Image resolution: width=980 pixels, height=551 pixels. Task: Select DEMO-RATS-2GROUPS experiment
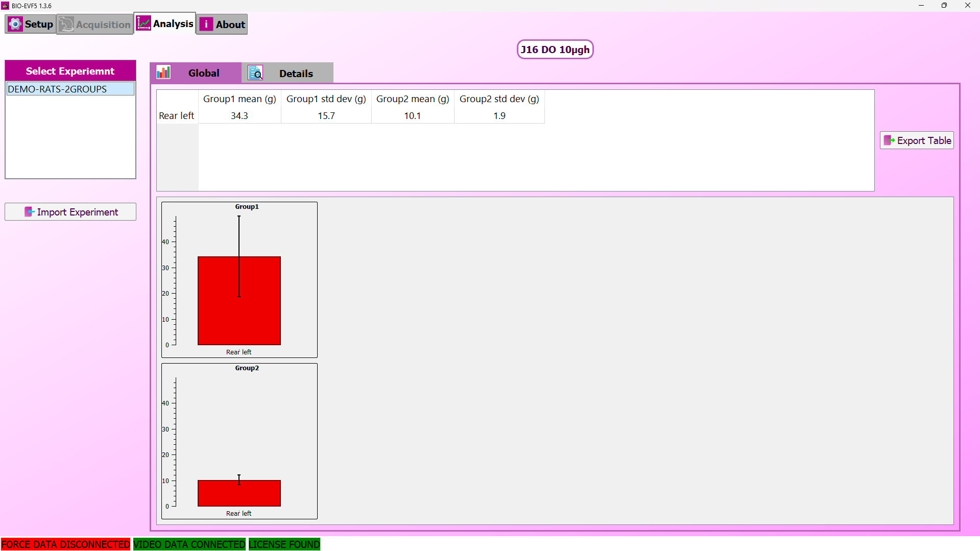pos(57,89)
